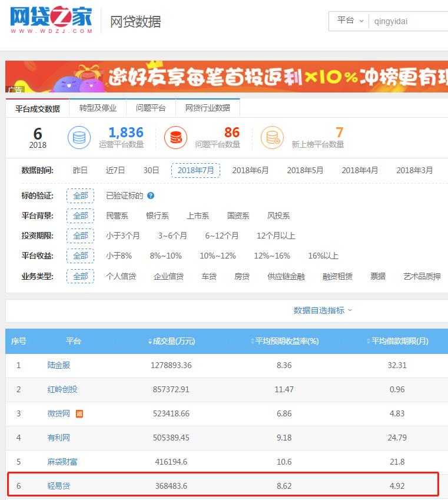Open the 陆金服 platform link
Viewport: 448px width, 500px height.
point(59,366)
